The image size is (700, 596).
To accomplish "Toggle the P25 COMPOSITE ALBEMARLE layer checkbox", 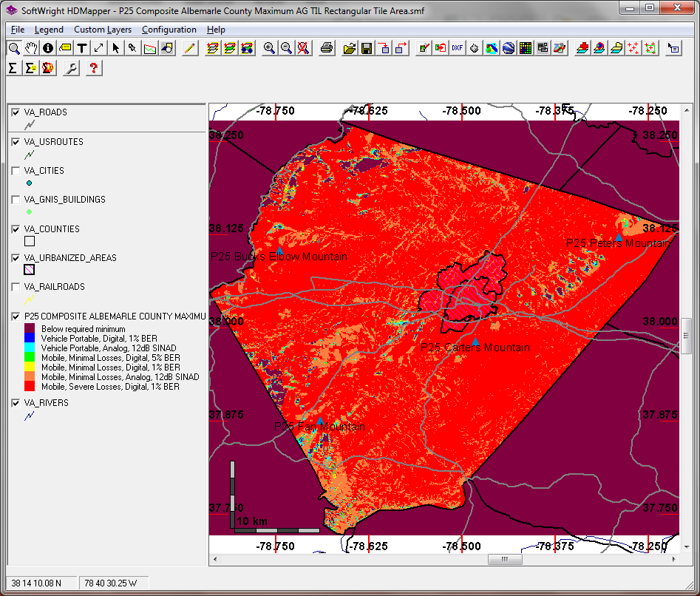I will (16, 316).
